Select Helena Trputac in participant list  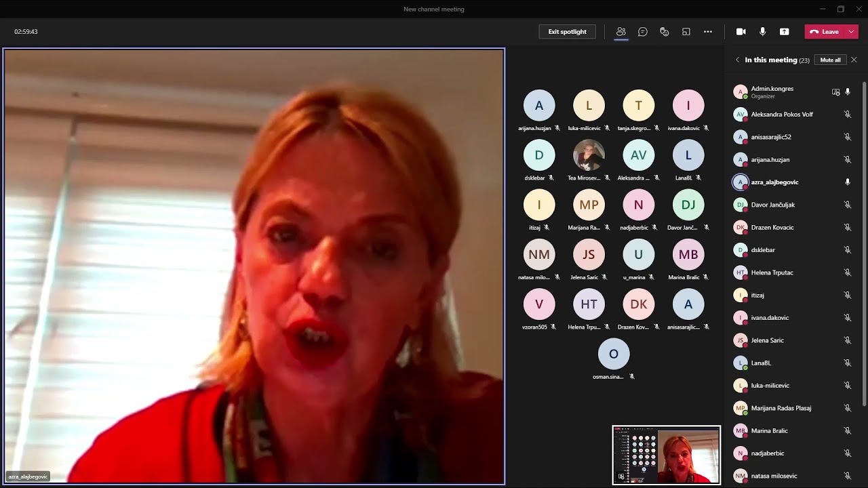pyautogui.click(x=793, y=272)
